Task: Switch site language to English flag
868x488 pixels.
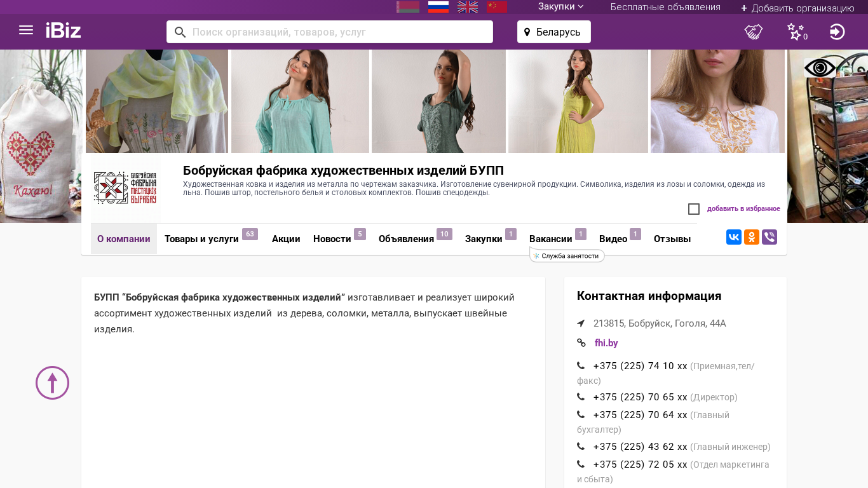Action: (x=468, y=7)
